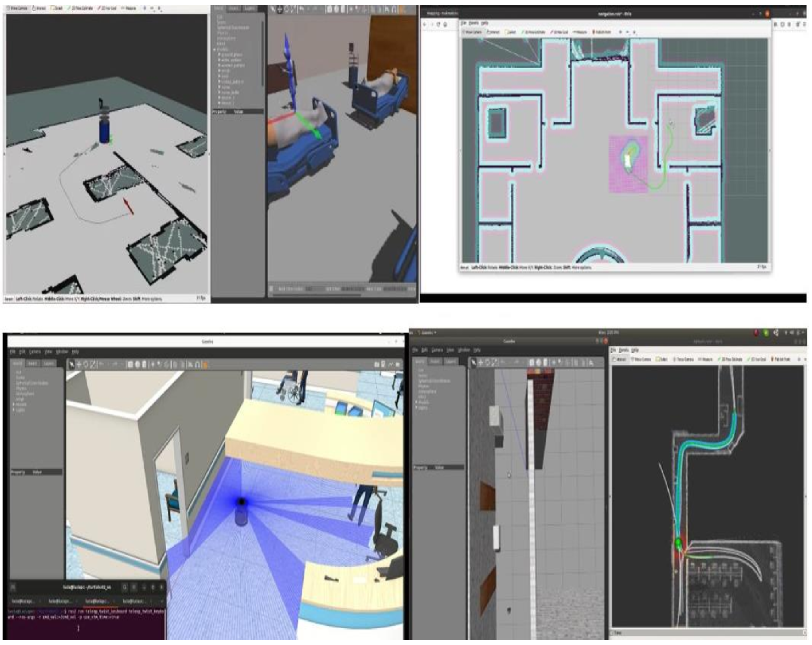Image resolution: width=812 pixels, height=645 pixels.
Task: Click the screenshot camera icon in bottom-left Gazebo
Action: point(376,364)
